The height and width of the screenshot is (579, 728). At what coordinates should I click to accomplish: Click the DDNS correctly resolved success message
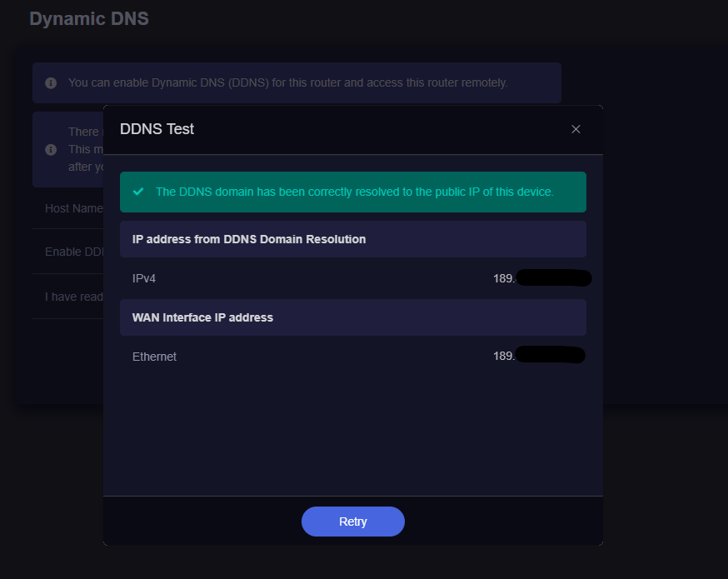(354, 192)
